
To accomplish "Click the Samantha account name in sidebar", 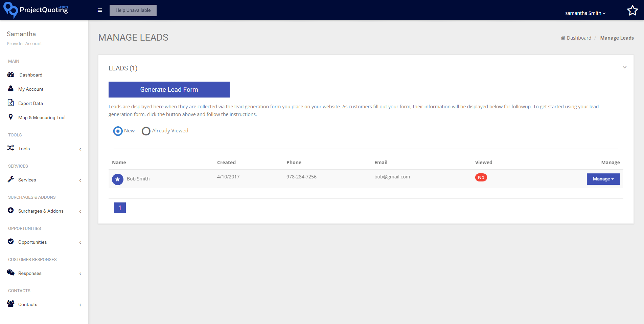I will pos(21,34).
